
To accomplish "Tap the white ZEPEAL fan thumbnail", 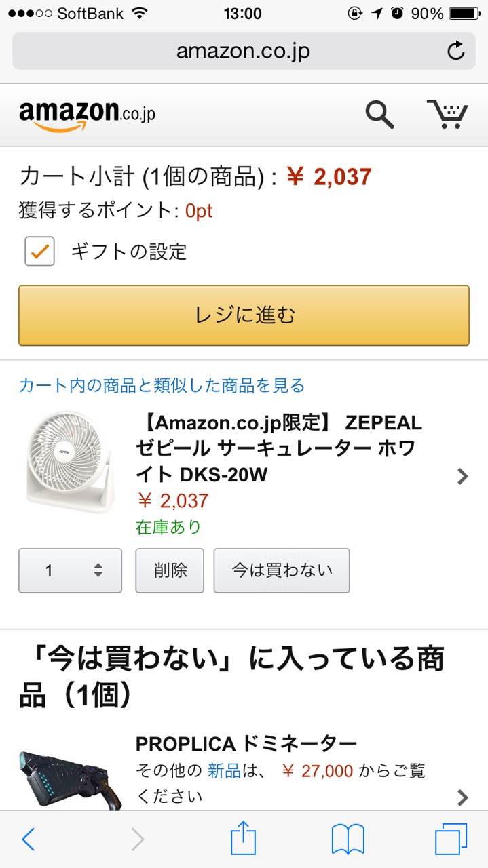I will (x=70, y=461).
